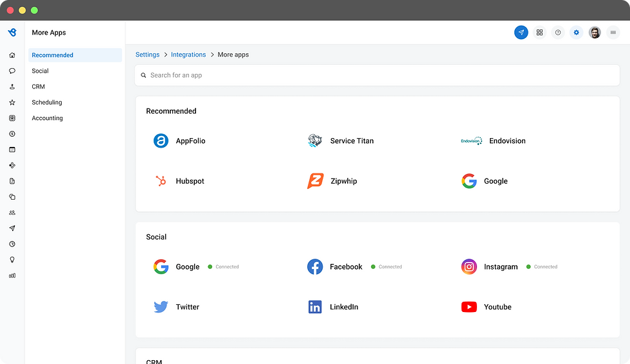Open the grid apps icon in header
Image resolution: width=630 pixels, height=364 pixels.
point(539,33)
